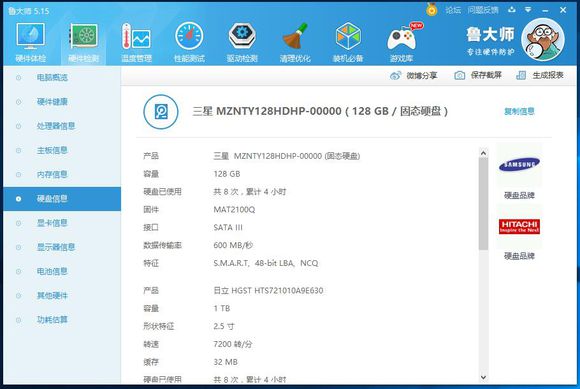Select 电池信息 in the sidebar
580x389 pixels.
pyautogui.click(x=62, y=271)
